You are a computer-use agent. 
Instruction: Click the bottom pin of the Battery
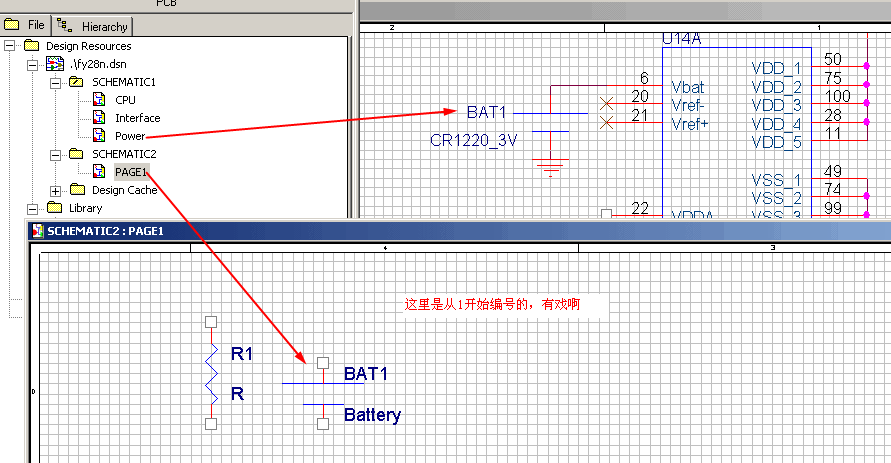coord(323,424)
